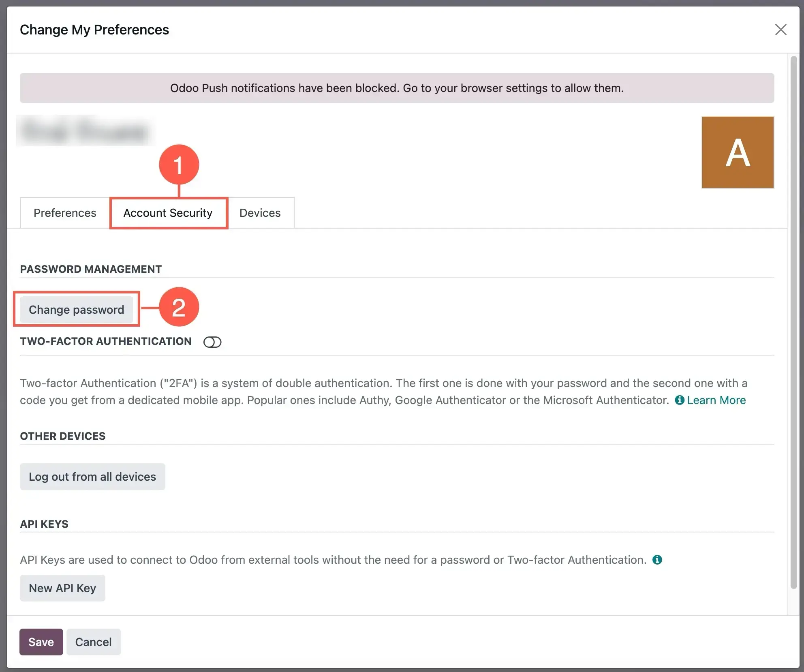Viewport: 804px width, 672px height.
Task: Open the Devices tab
Action: click(x=260, y=213)
